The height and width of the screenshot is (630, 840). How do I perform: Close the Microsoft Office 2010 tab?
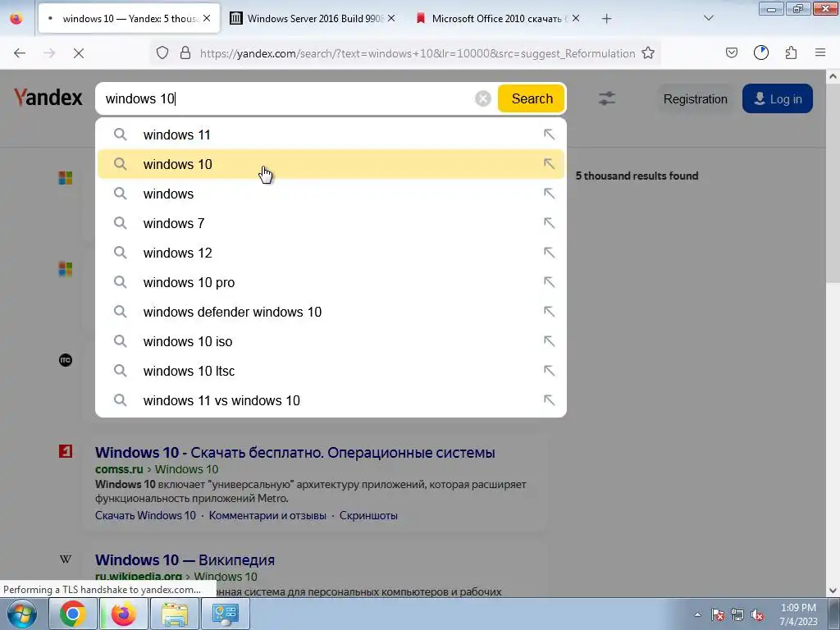coord(575,18)
